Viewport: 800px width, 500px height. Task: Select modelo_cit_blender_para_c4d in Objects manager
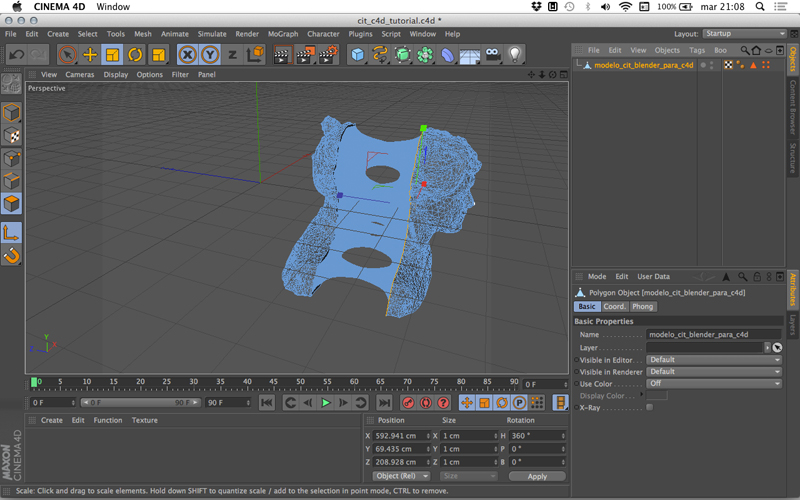643,65
